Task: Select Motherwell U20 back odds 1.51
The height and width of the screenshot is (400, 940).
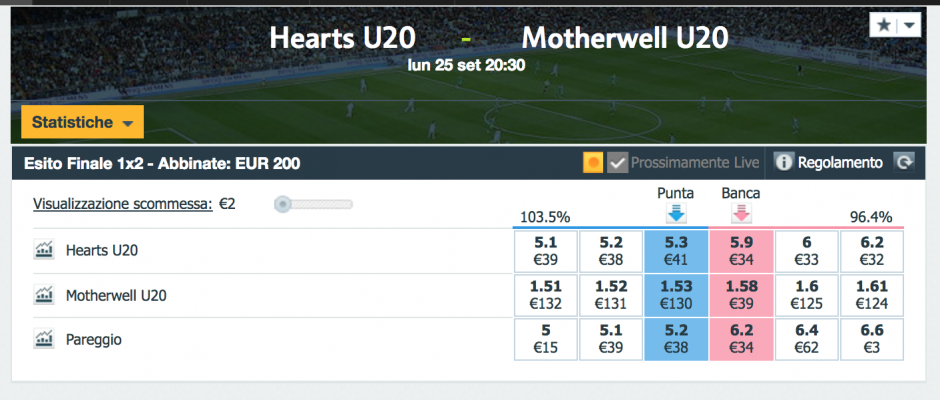Action: 546,295
